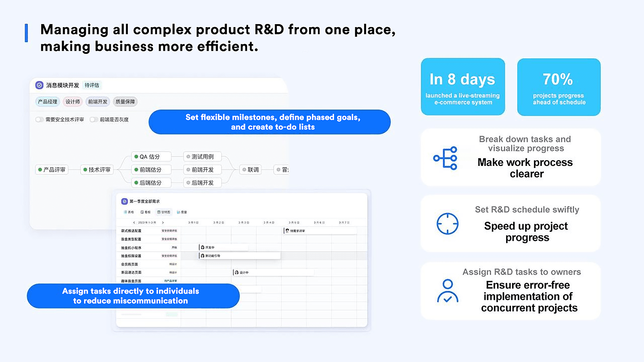Click the next period chevron in Gantt header
The image size is (644, 362).
163,222
